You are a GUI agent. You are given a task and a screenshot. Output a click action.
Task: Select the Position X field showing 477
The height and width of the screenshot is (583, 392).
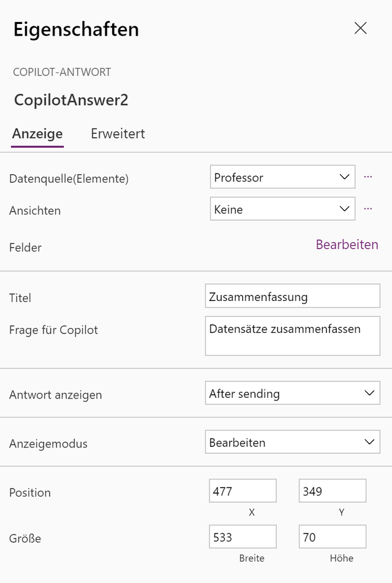point(243,490)
